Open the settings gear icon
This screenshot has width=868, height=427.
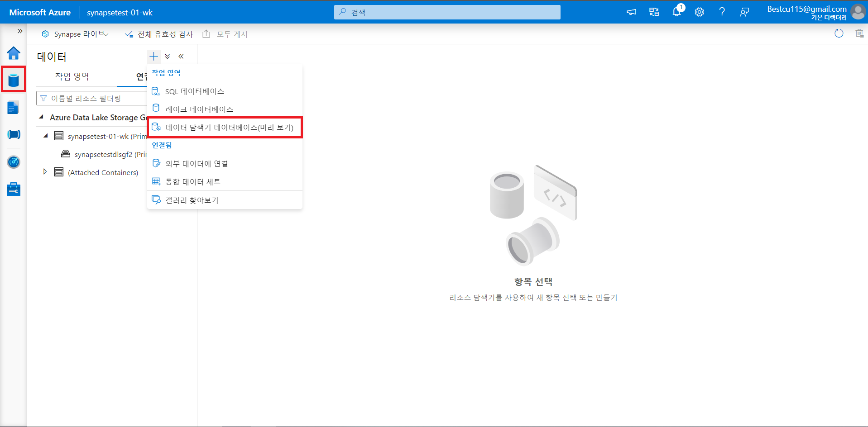[699, 12]
